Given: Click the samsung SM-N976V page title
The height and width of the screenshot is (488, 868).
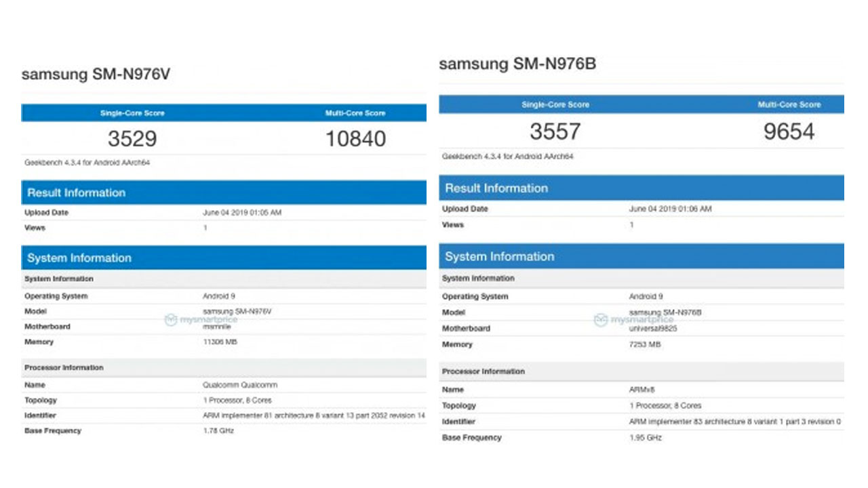Looking at the screenshot, I should [96, 75].
